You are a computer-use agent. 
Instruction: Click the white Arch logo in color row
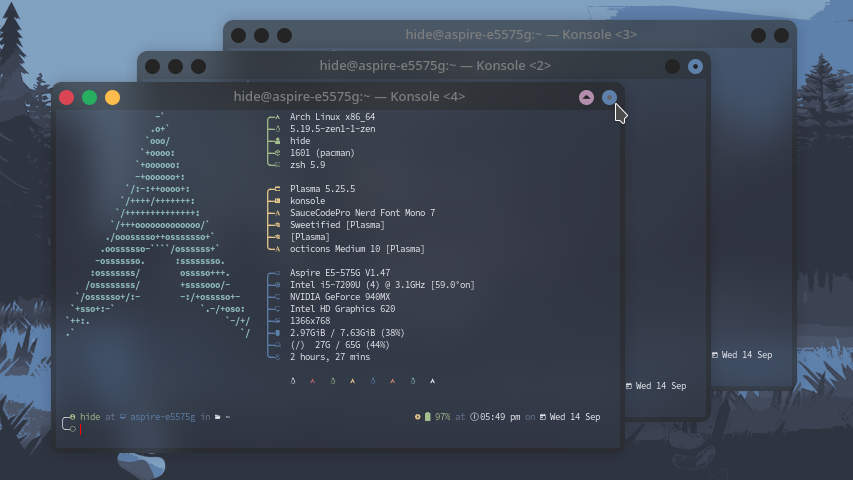432,381
